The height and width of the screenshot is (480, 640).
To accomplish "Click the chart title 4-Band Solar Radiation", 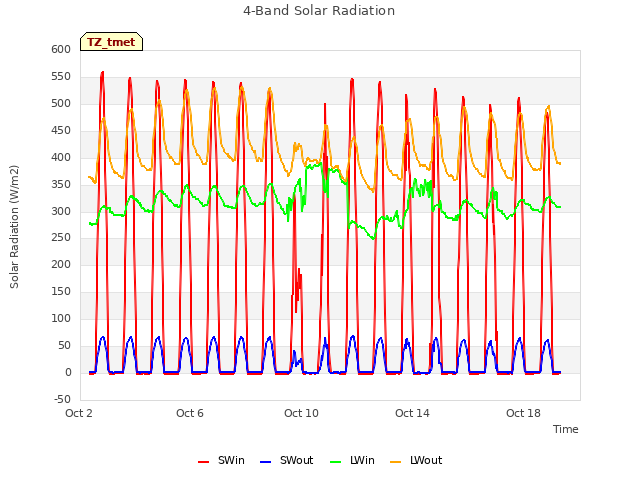I will tap(319, 11).
